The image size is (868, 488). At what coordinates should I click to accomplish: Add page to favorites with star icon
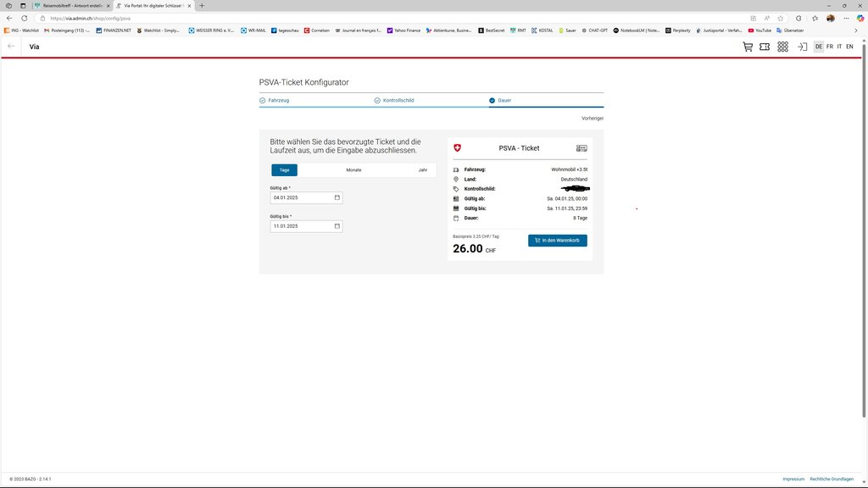781,19
